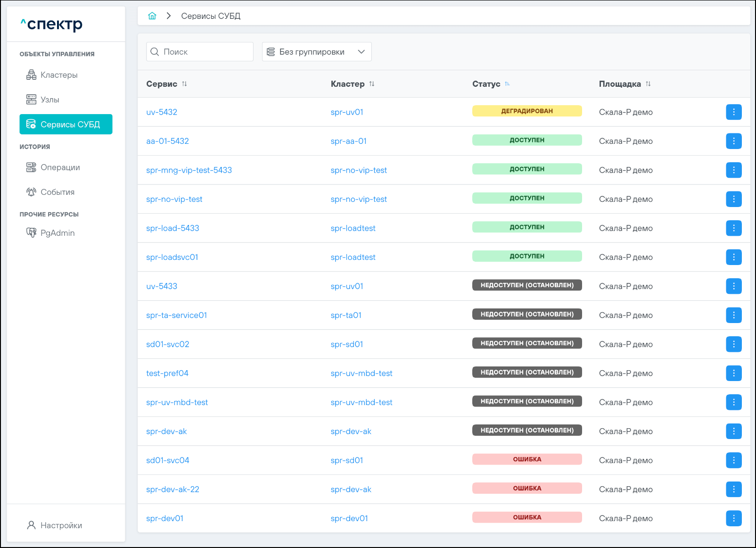
Task: Open the actions menu for the aa-01-5432 row
Action: coord(733,141)
